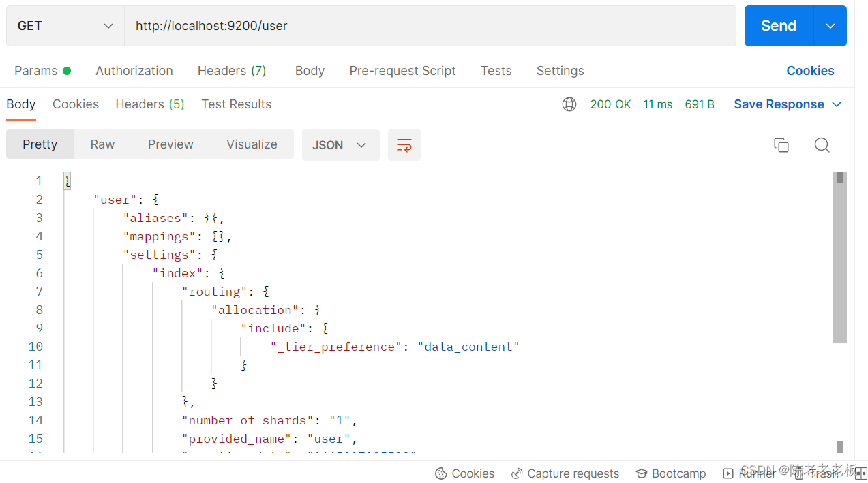Click the network globe icon
Viewport: 868px width, 483px height.
pyautogui.click(x=569, y=104)
